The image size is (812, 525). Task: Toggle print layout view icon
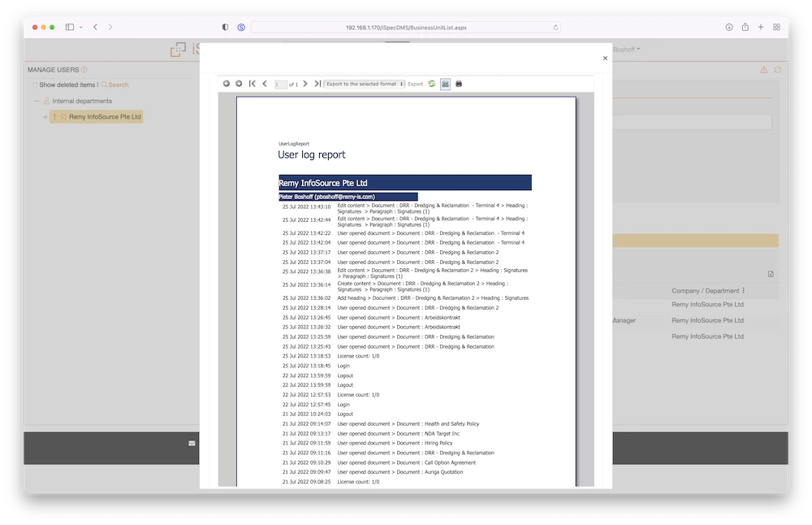[445, 84]
